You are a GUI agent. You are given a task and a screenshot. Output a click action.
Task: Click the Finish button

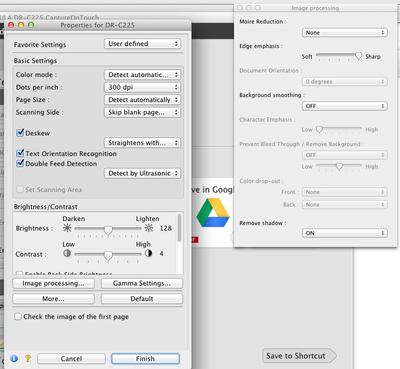click(x=145, y=359)
